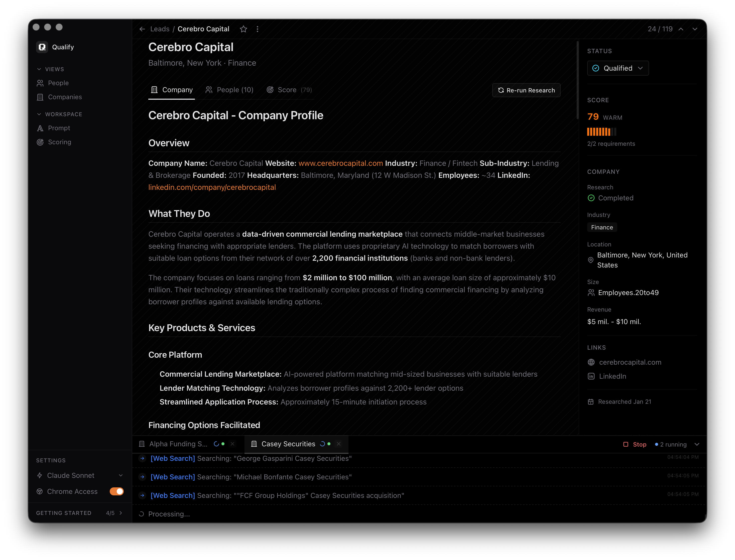Click the score bar indicator
This screenshot has height=560, width=735.
[602, 132]
